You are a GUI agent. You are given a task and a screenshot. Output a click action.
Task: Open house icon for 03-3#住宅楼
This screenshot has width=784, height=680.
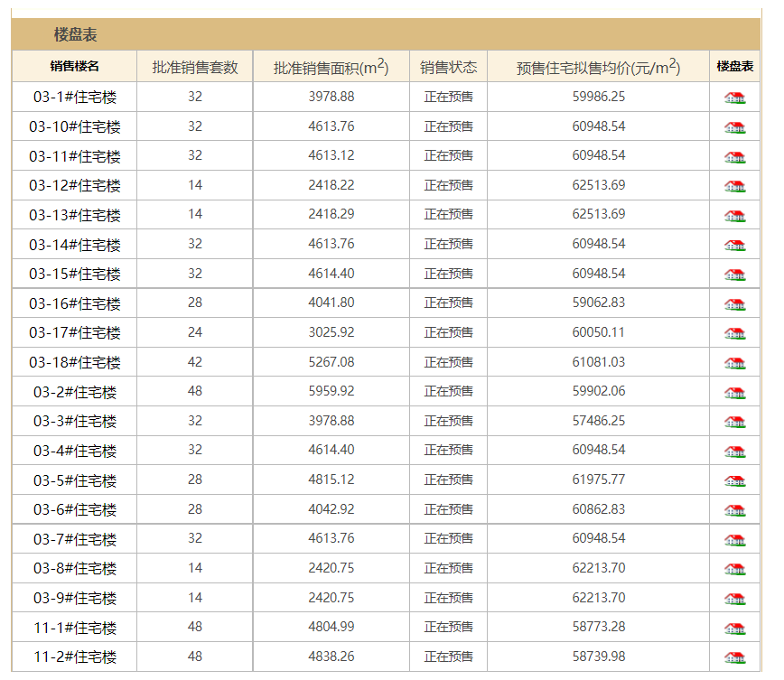[734, 422]
